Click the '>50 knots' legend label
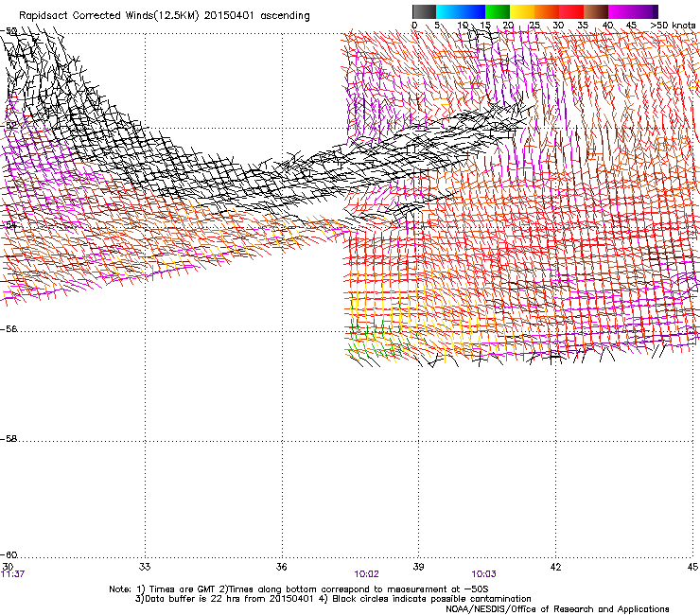Viewport: 700px width, 615px height. click(674, 26)
